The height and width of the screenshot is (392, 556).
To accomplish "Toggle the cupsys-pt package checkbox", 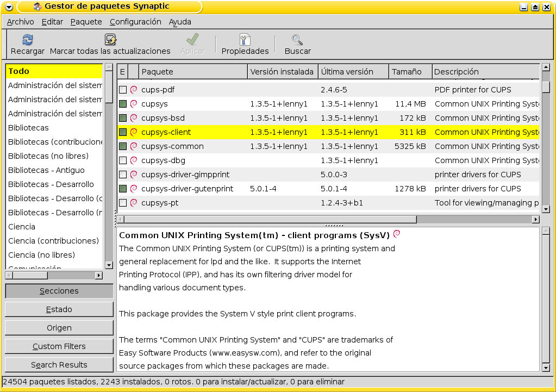I will pos(123,203).
